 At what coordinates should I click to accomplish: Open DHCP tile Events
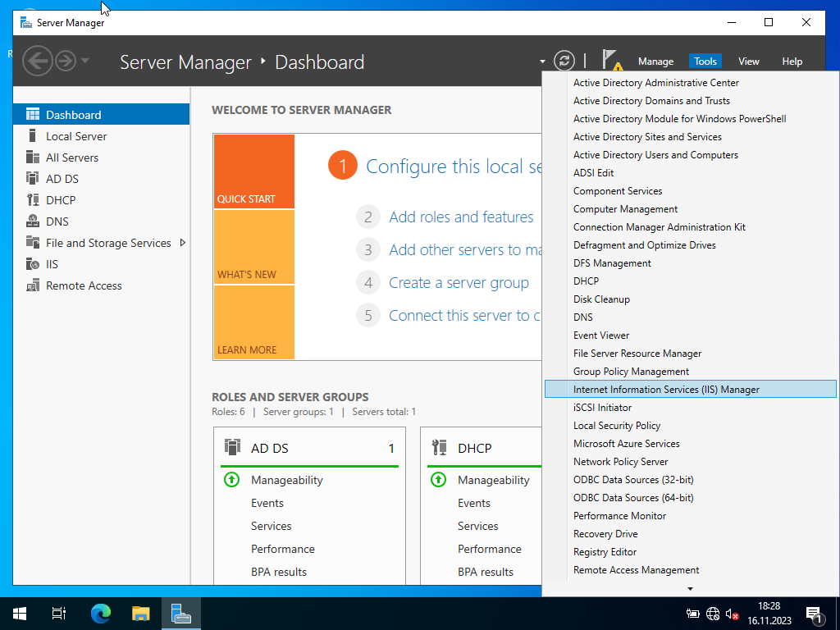coord(473,503)
